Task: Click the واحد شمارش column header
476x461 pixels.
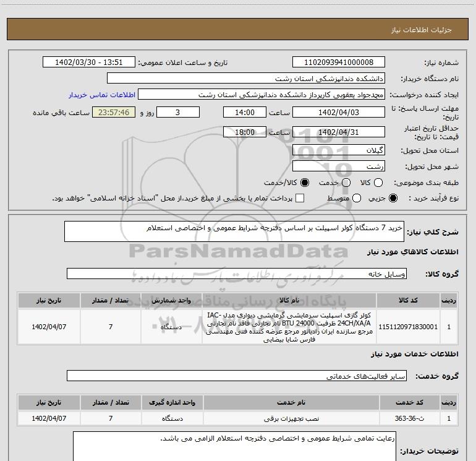Action: pyautogui.click(x=171, y=300)
